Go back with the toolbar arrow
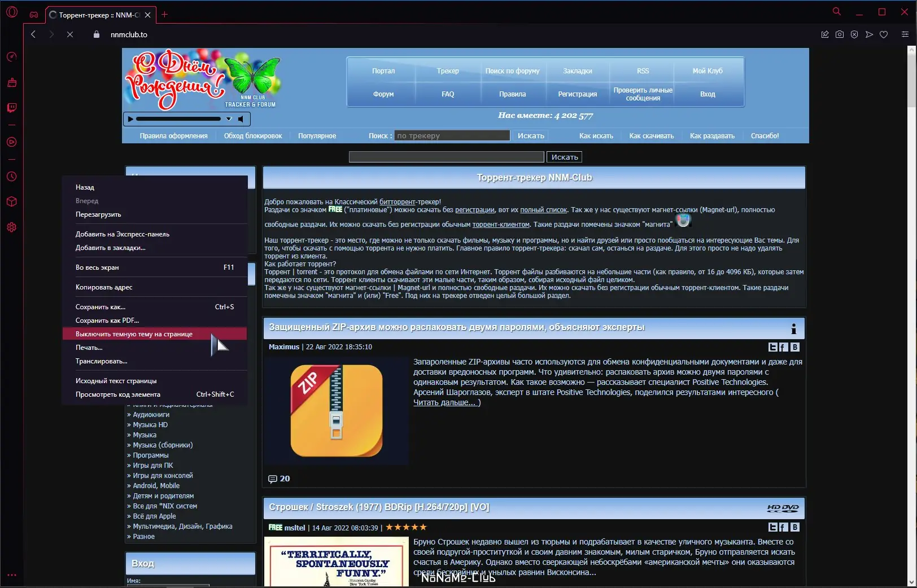Image resolution: width=917 pixels, height=588 pixels. click(x=33, y=34)
